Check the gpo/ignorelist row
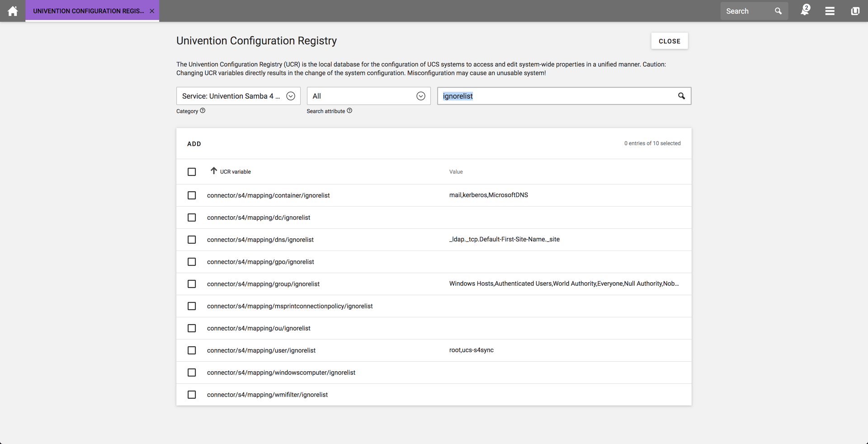Screen dimensions: 868x444 coord(192,262)
